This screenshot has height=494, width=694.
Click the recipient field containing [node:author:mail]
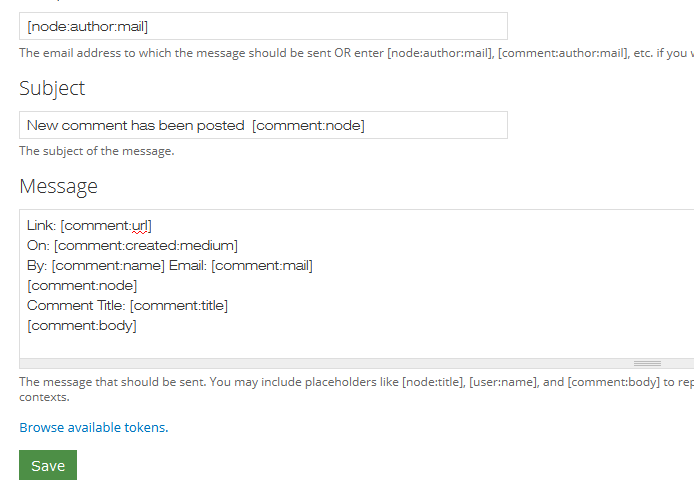tap(263, 27)
